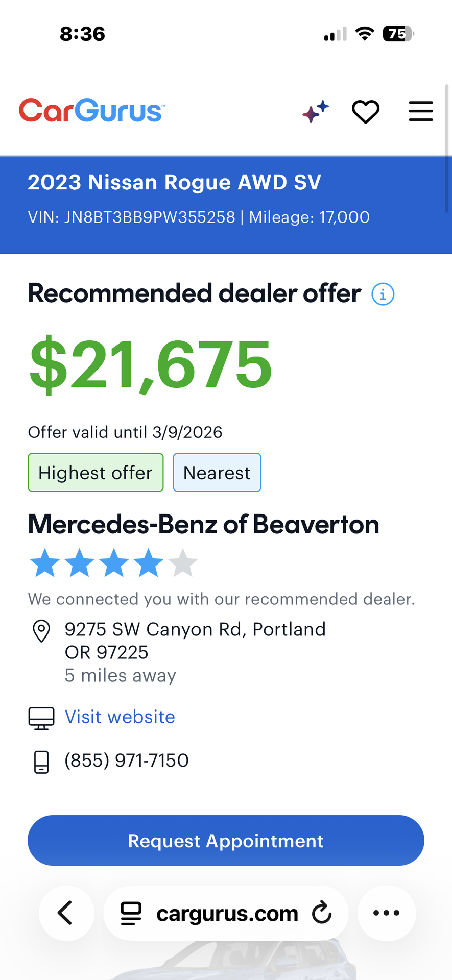Show info about recommended dealer offer
This screenshot has height=980, width=452.
pos(383,295)
